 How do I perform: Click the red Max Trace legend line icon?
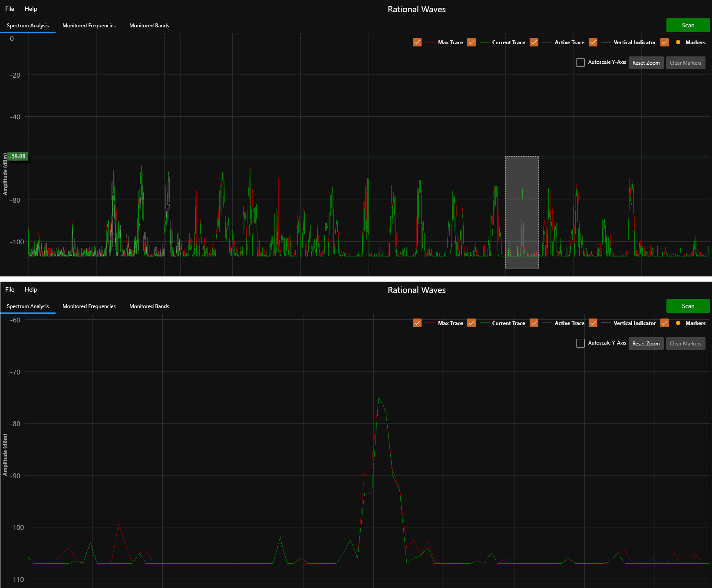click(x=430, y=42)
